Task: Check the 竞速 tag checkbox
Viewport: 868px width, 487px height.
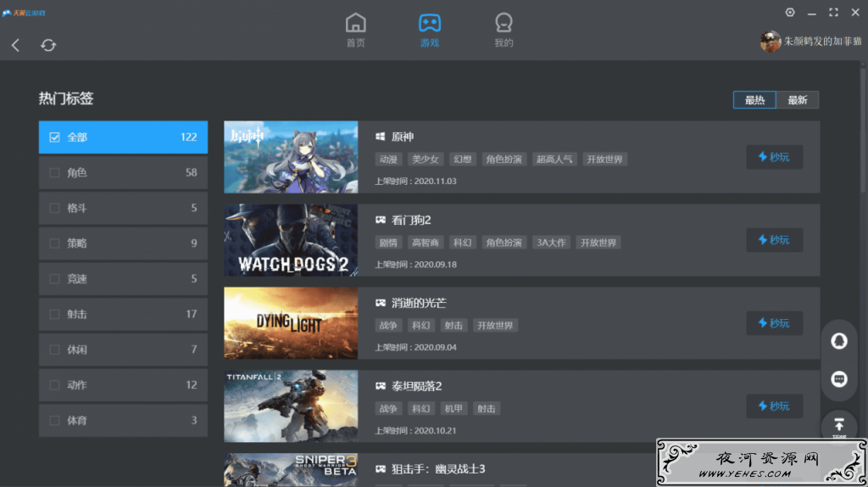Action: [54, 278]
